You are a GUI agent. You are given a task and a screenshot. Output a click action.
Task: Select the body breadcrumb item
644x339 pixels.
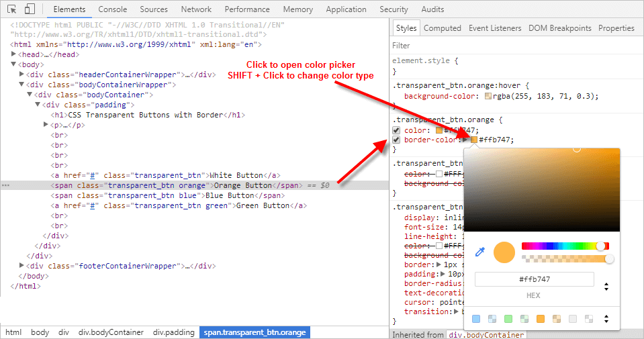pyautogui.click(x=40, y=332)
